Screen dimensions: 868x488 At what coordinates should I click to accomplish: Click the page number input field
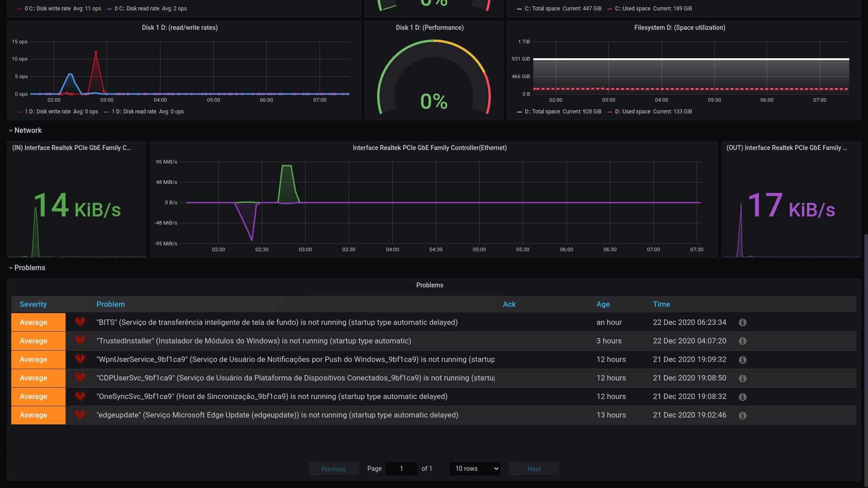point(401,469)
